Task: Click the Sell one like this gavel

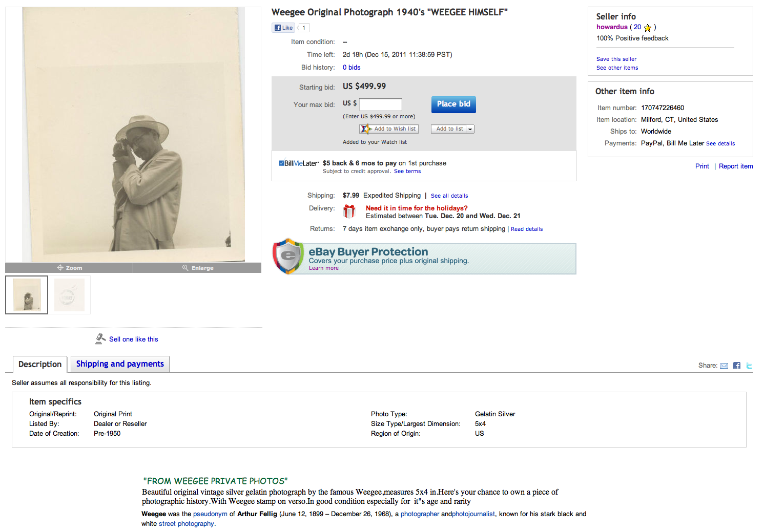Action: [x=100, y=338]
